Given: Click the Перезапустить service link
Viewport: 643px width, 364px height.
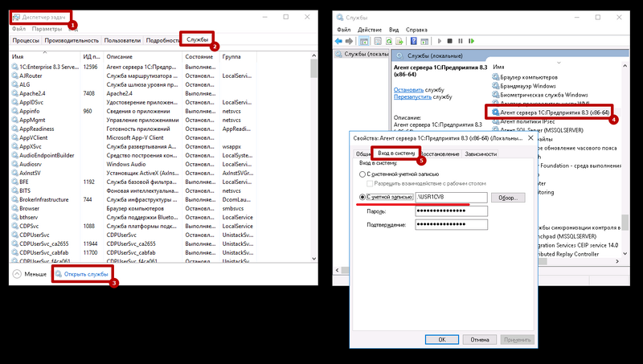Looking at the screenshot, I should (x=412, y=97).
